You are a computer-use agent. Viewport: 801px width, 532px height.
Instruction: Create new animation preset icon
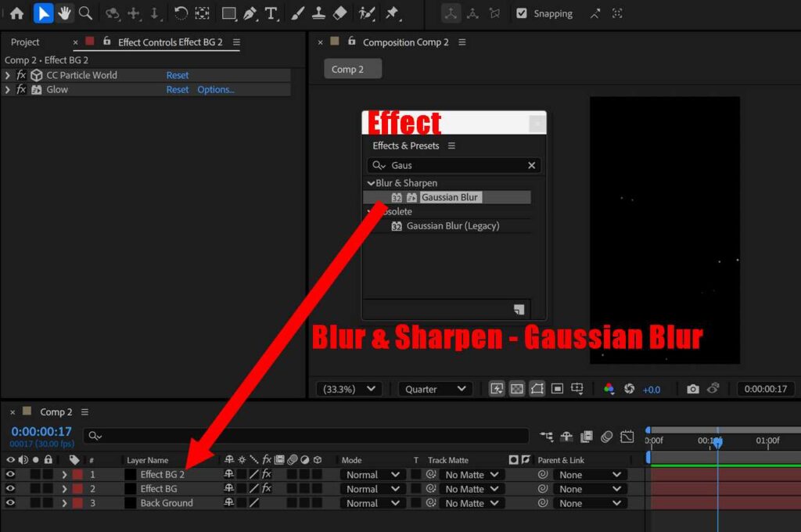pos(519,309)
